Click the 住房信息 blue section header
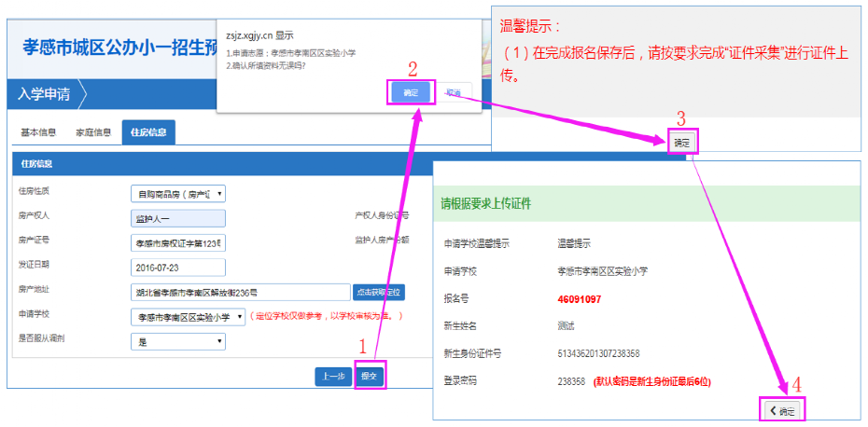The image size is (868, 427). tap(37, 163)
